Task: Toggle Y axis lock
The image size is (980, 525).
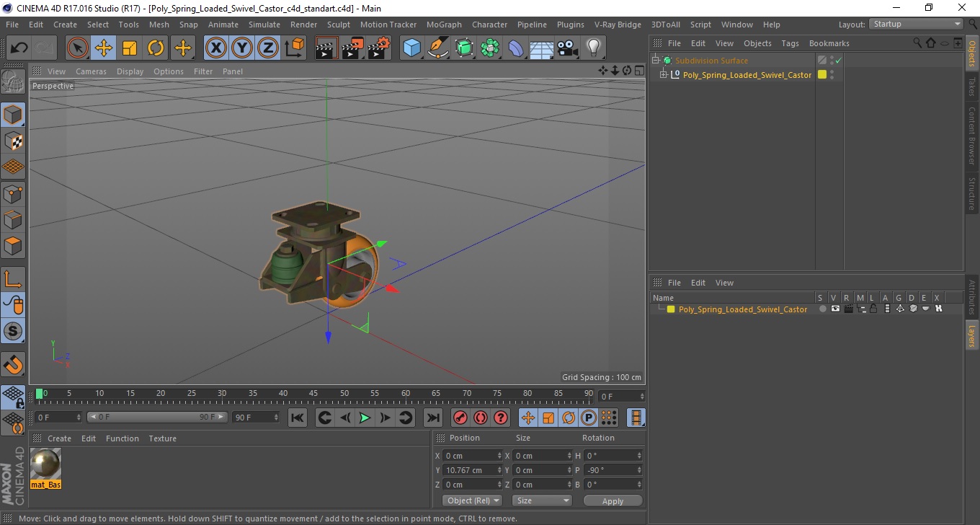Action: 242,48
